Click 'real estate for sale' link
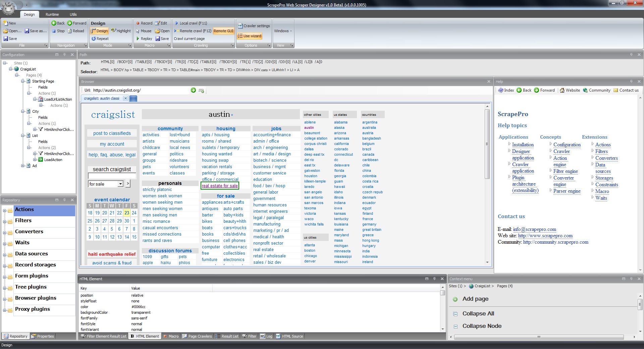The image size is (644, 349). [220, 186]
